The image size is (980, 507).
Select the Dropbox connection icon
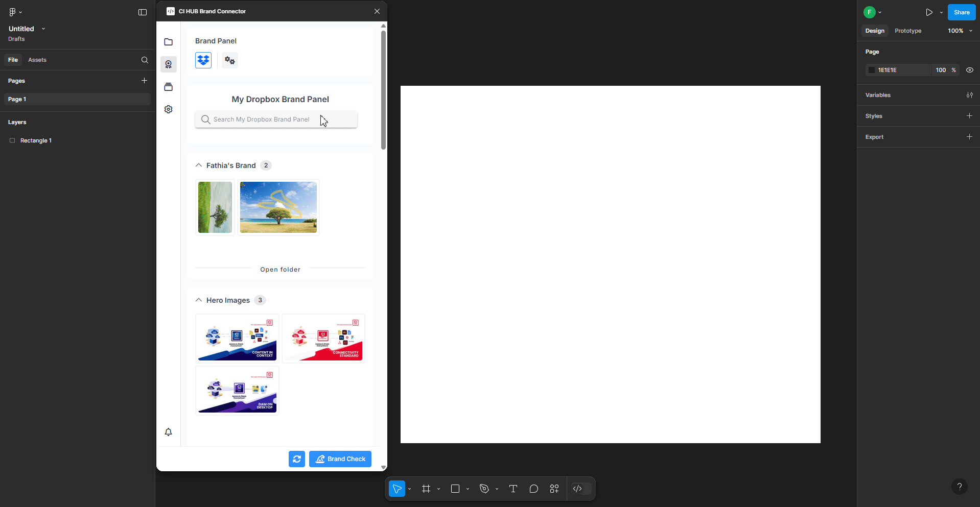[203, 60]
